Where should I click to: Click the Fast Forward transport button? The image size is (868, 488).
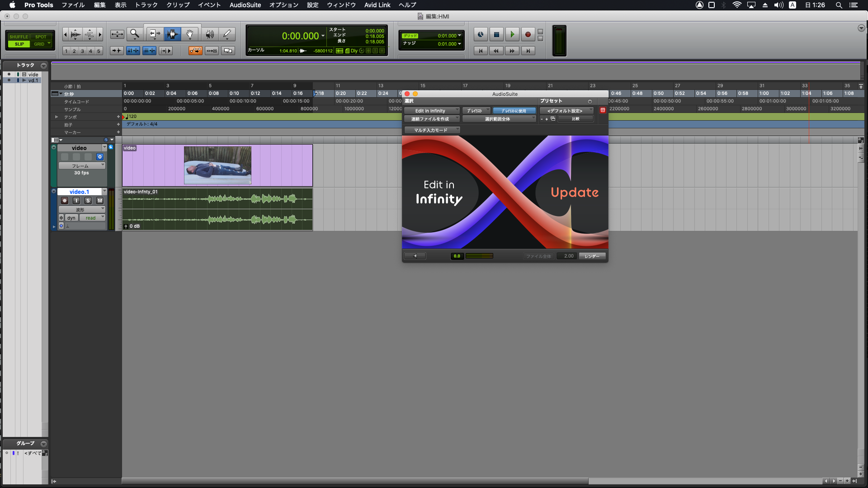coord(512,51)
